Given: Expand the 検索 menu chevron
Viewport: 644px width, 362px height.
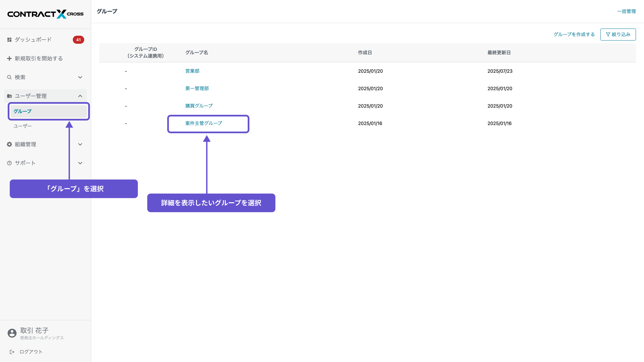Looking at the screenshot, I should (x=80, y=77).
